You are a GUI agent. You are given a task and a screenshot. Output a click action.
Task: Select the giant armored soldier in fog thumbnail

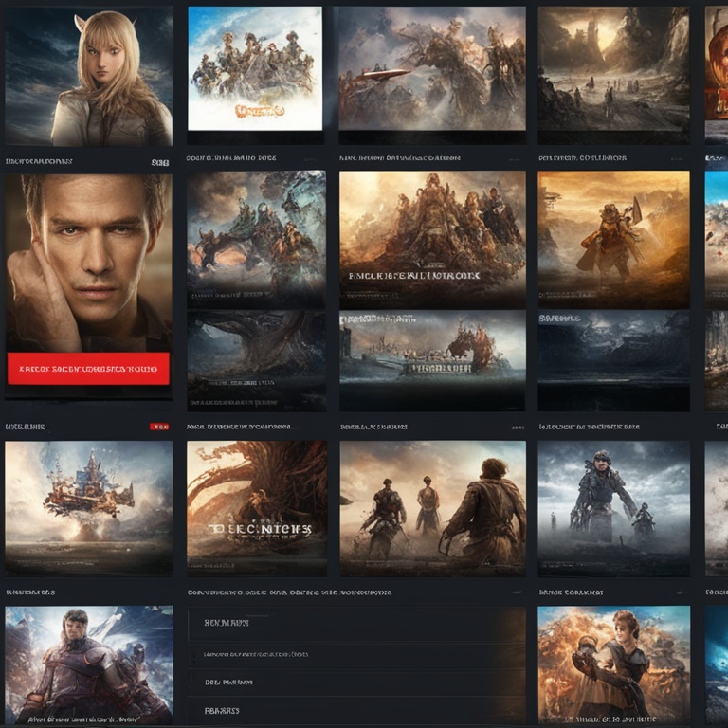tap(613, 509)
